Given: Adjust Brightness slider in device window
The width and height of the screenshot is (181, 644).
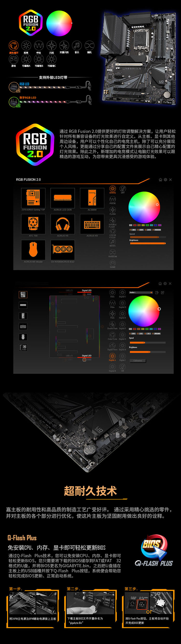Looking at the screenshot, I should coord(147,243).
